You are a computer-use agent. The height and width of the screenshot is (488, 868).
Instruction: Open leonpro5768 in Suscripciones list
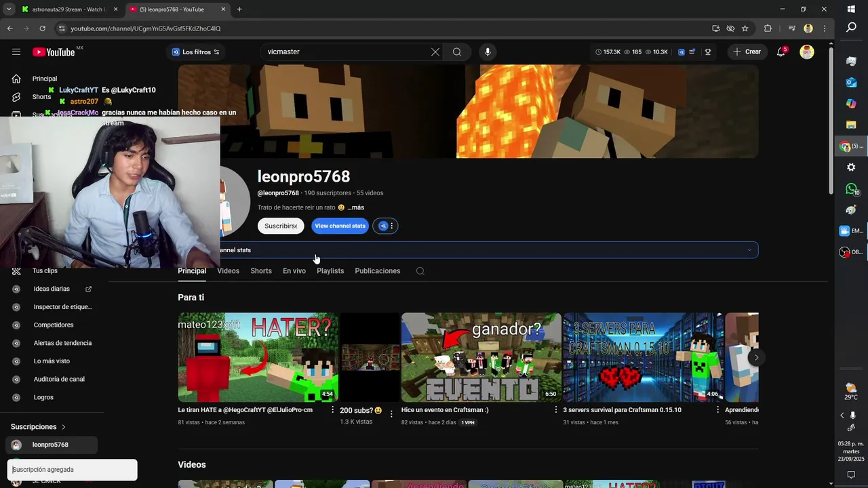click(52, 445)
